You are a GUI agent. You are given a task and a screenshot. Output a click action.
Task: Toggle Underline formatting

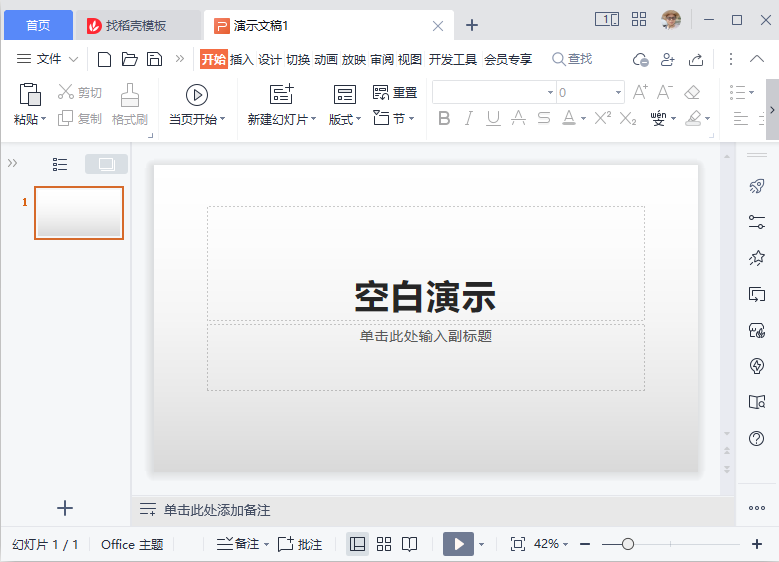point(493,118)
